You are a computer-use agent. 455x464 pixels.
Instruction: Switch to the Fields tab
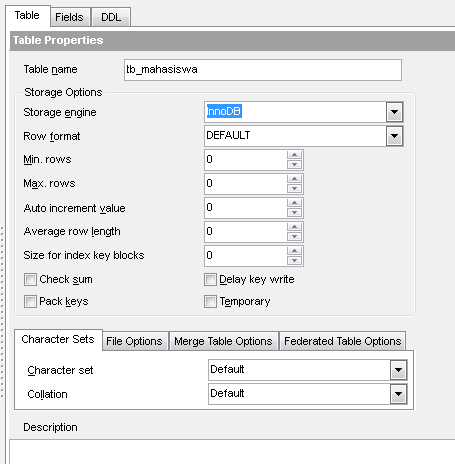(x=70, y=17)
